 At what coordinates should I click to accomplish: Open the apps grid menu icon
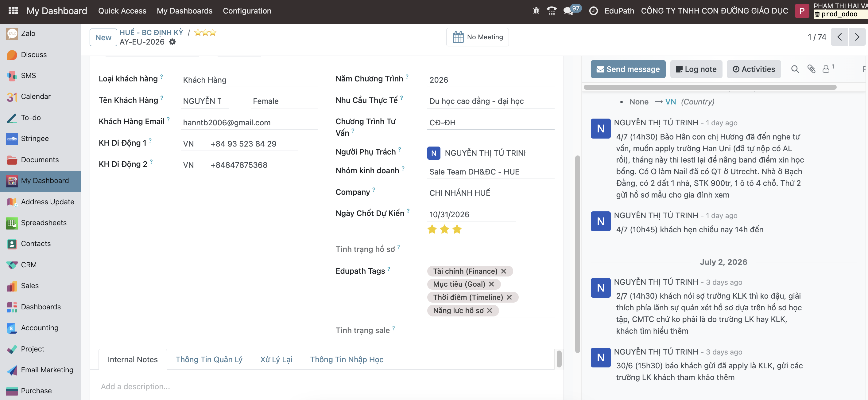point(13,11)
